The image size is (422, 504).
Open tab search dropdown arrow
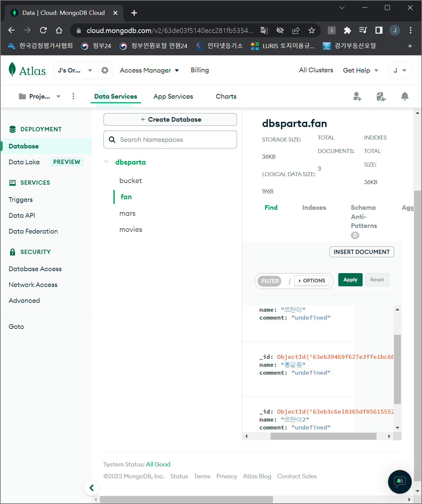(342, 8)
